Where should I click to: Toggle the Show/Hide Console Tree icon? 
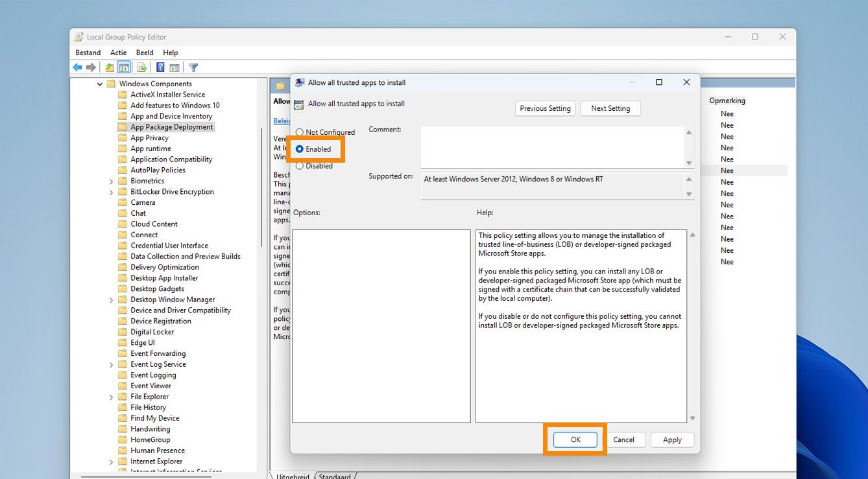[124, 67]
